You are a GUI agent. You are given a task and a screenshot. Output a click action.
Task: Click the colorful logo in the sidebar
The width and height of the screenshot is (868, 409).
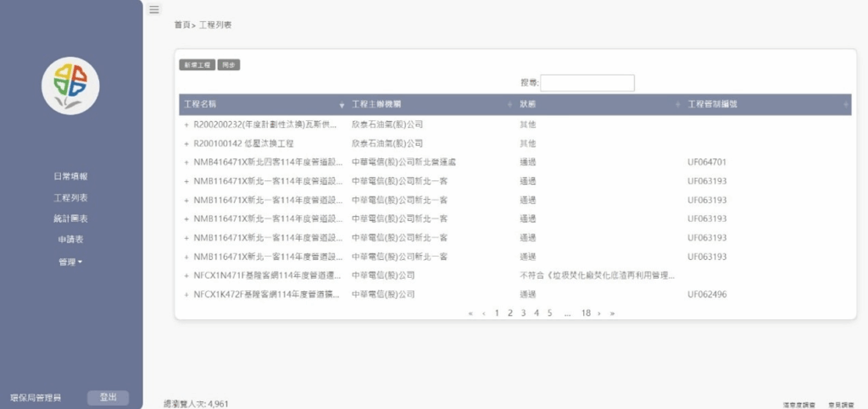[x=70, y=86]
